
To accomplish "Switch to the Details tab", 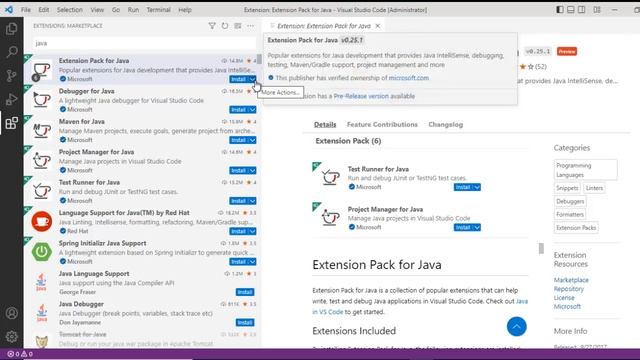I will (325, 124).
